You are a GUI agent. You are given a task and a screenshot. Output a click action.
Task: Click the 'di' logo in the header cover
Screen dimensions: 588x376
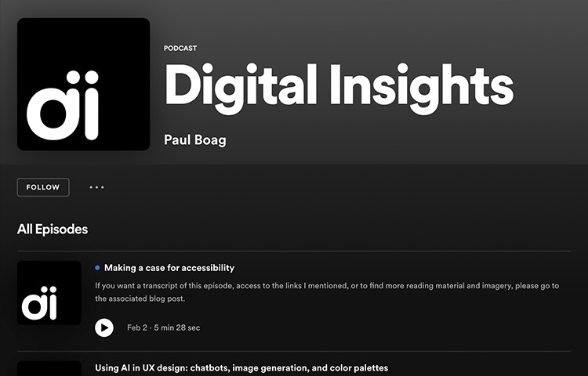63,105
